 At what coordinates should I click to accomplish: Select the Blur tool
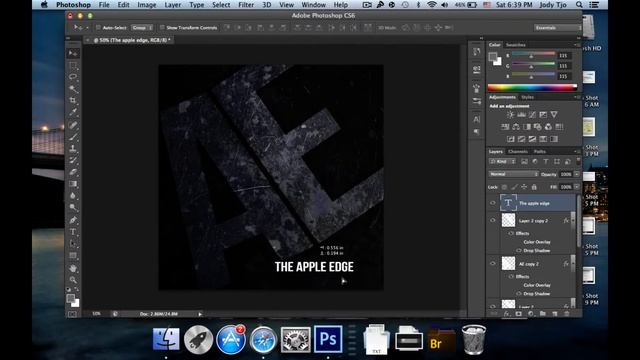73,196
